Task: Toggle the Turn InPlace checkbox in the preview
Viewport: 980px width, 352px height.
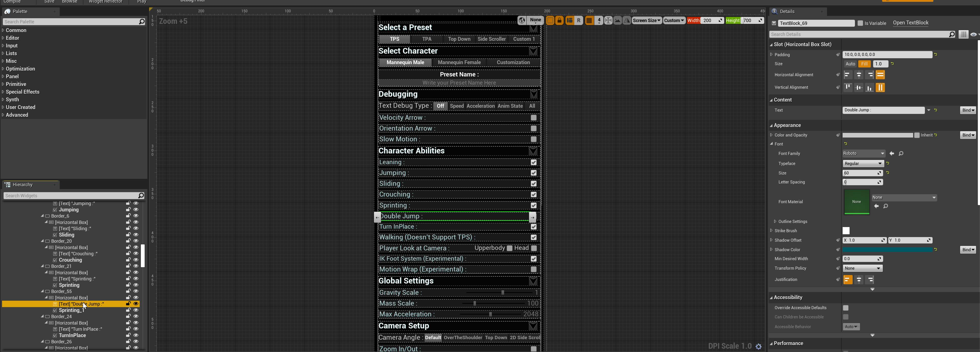Action: (x=534, y=227)
